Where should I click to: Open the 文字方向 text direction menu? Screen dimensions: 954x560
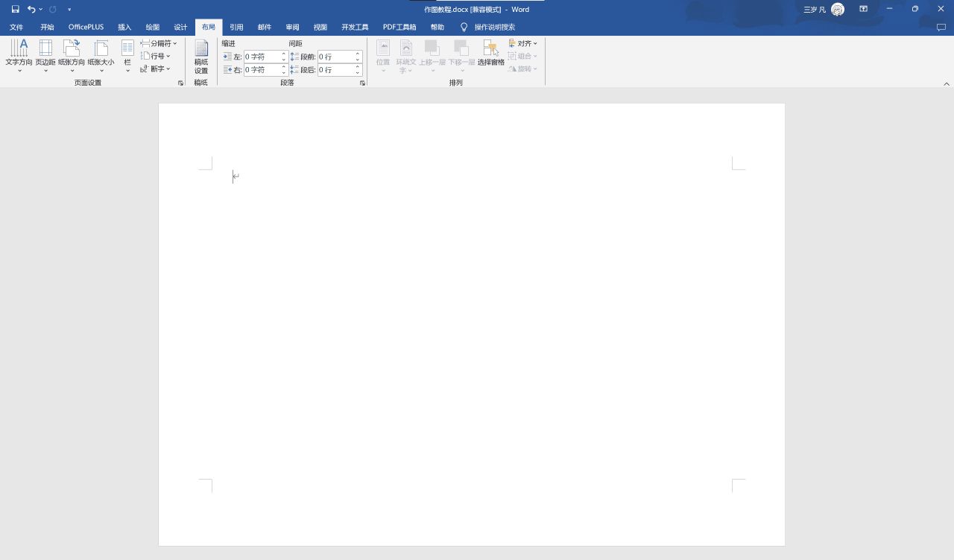(x=19, y=56)
